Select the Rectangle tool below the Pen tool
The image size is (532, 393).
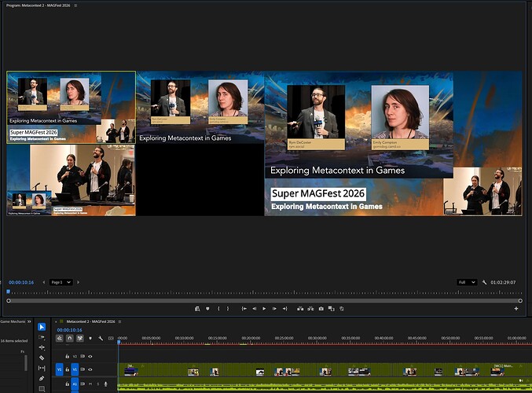click(42, 388)
